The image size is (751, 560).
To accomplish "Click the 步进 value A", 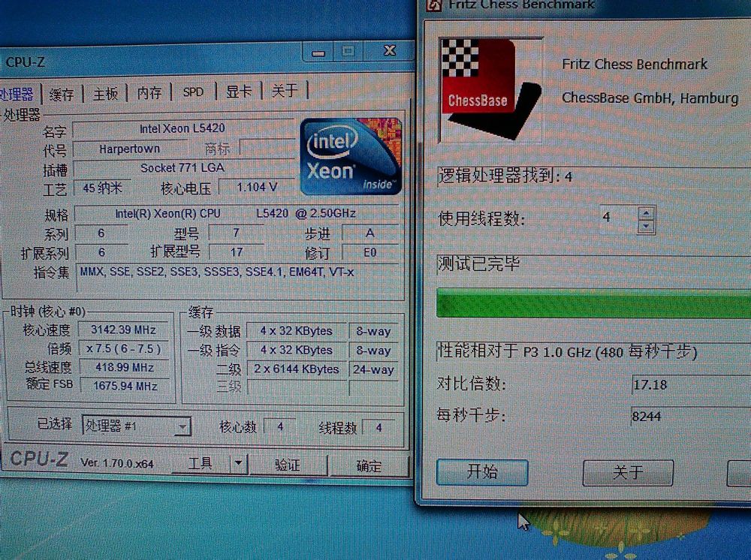I will click(x=369, y=233).
